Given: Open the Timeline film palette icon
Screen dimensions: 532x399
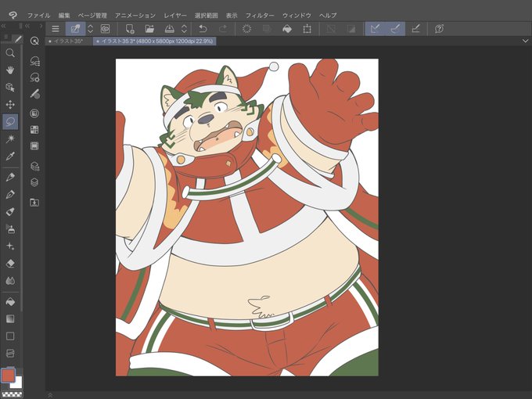Looking at the screenshot, I should click(34, 146).
